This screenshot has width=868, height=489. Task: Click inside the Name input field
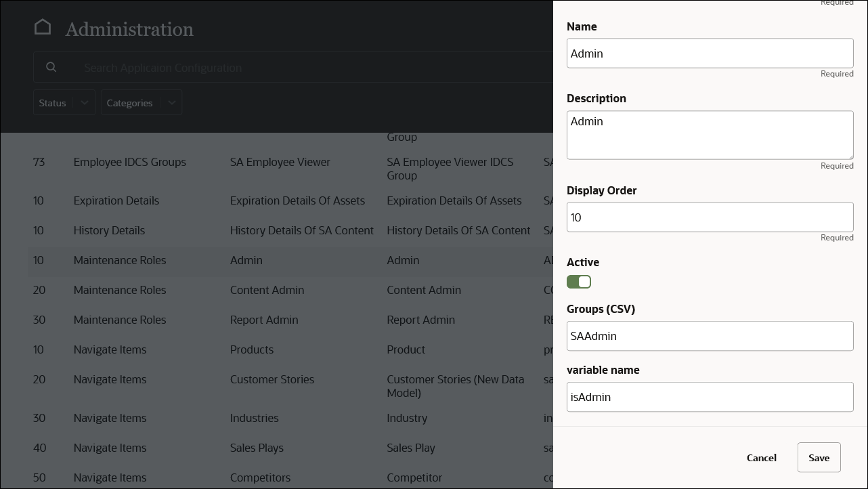tap(710, 53)
